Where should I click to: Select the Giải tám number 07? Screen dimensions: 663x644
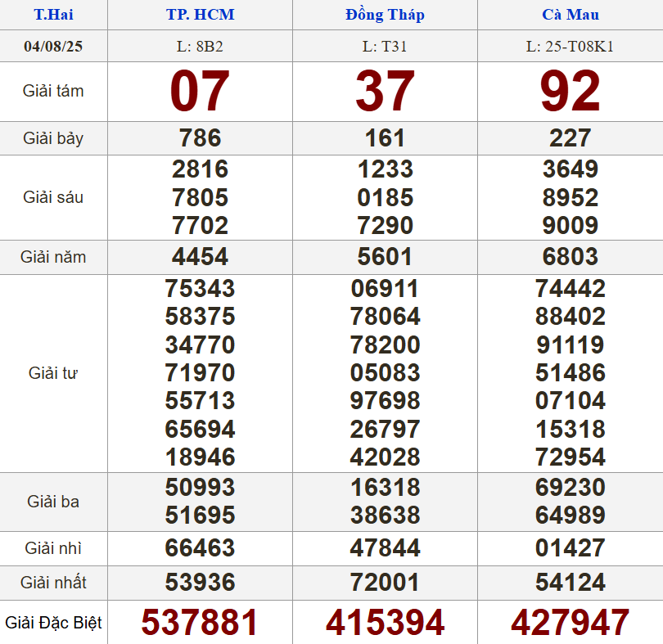(x=200, y=92)
